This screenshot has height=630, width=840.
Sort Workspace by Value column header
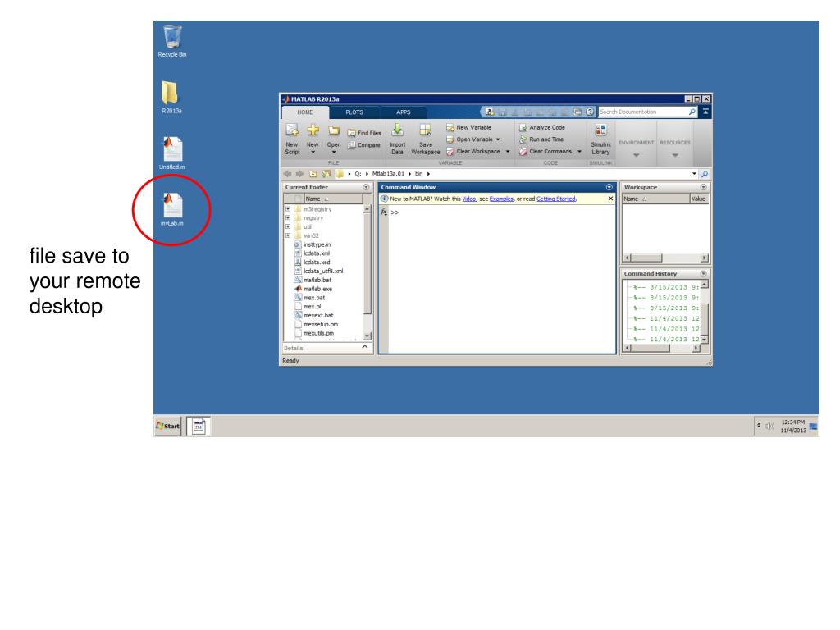[x=699, y=199]
